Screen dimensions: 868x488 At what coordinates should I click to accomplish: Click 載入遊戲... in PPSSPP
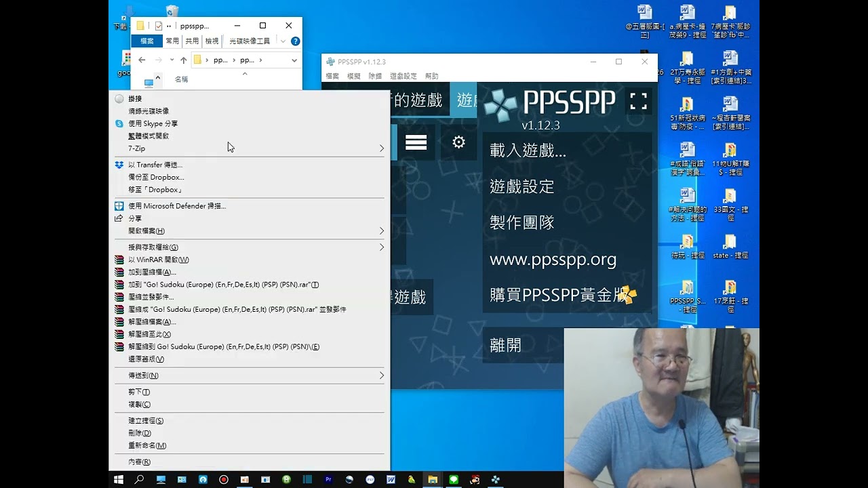pyautogui.click(x=567, y=150)
